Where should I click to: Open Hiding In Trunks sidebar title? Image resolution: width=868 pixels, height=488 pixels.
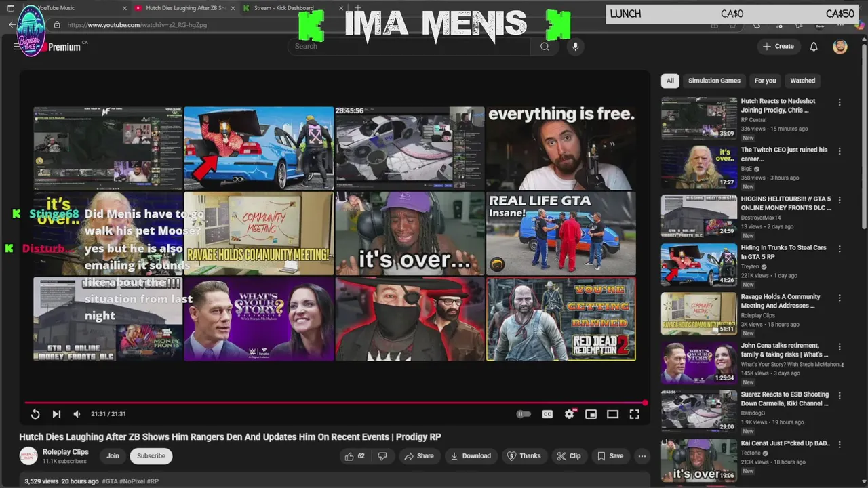pos(784,252)
